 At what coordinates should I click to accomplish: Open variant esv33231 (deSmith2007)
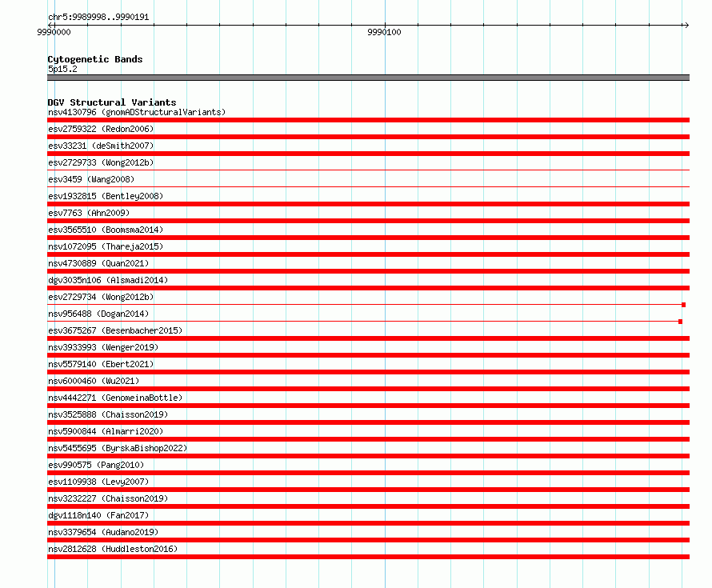(x=101, y=146)
